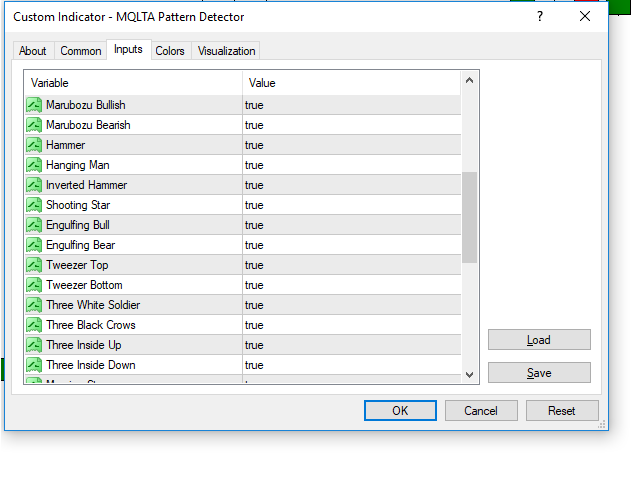Click the Load button

click(539, 340)
